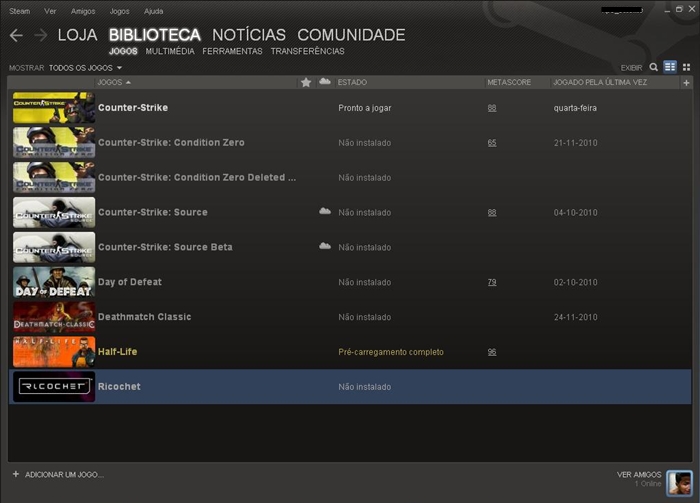Add a column with the plus icon
The image size is (700, 503).
[x=686, y=83]
